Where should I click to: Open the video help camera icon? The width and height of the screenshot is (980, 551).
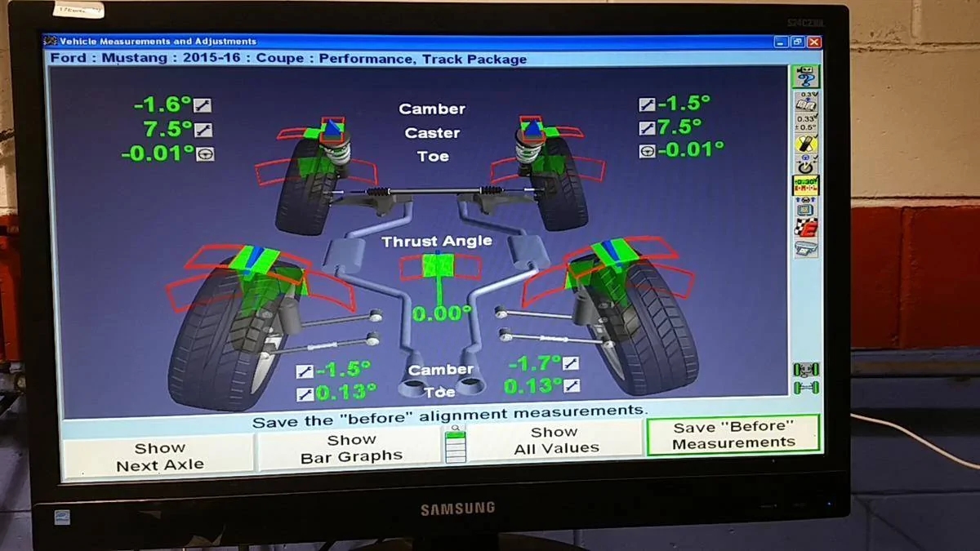pos(805,76)
